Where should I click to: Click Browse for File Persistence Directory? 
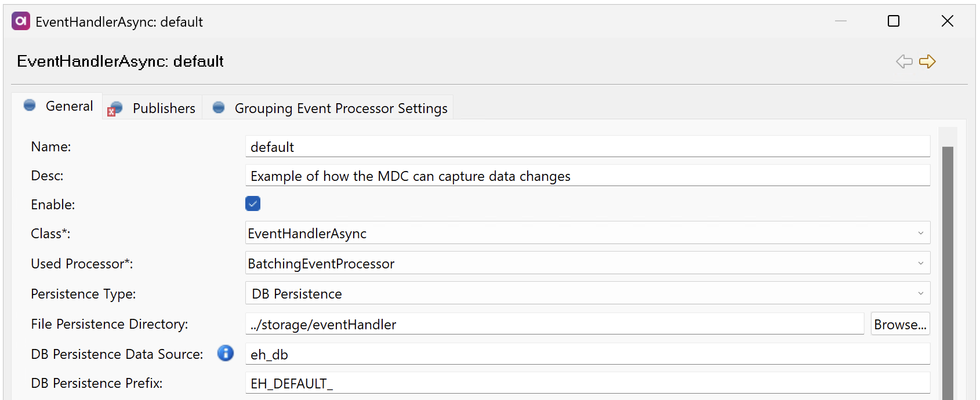point(900,324)
